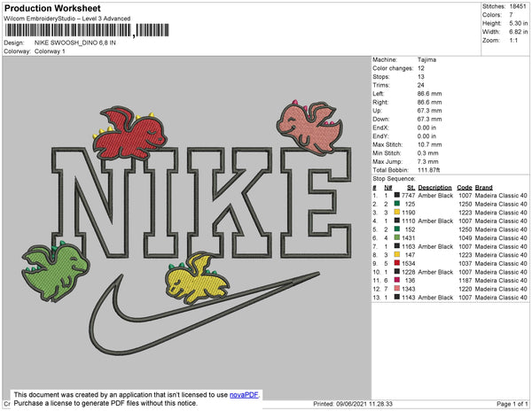Click the 'Brand' column header

pos(484,188)
